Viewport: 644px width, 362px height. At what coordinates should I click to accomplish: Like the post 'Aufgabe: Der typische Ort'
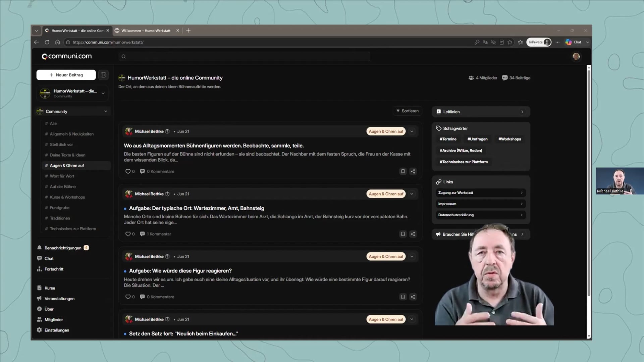[128, 234]
